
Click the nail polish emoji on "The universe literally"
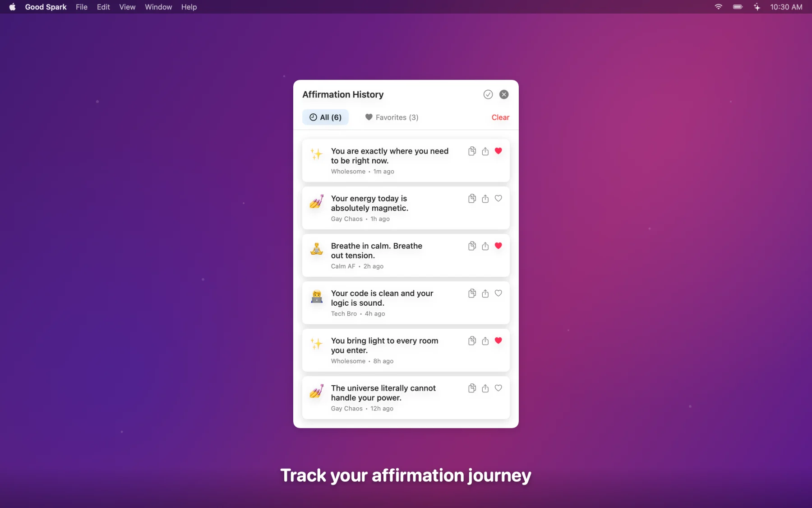tap(317, 391)
